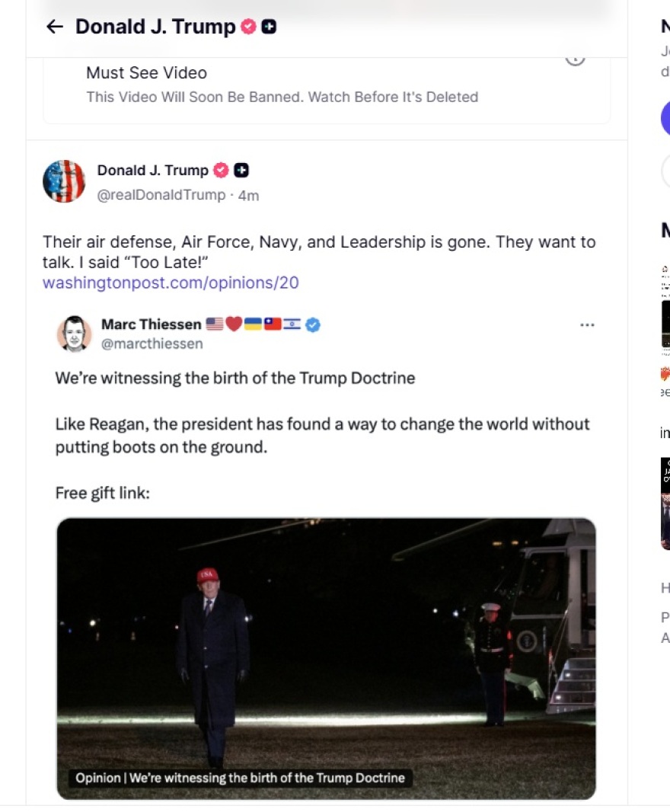Image resolution: width=670 pixels, height=812 pixels.
Task: Click the black plus badge beside the post author
Action: pyautogui.click(x=241, y=171)
